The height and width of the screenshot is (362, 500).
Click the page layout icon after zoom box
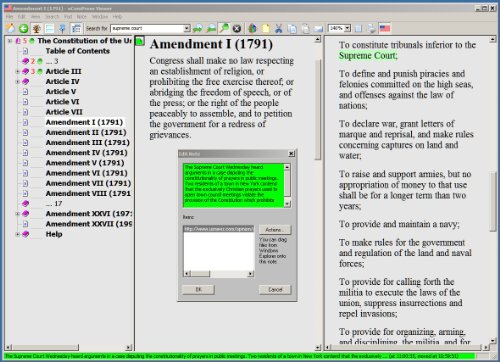pyautogui.click(x=358, y=28)
